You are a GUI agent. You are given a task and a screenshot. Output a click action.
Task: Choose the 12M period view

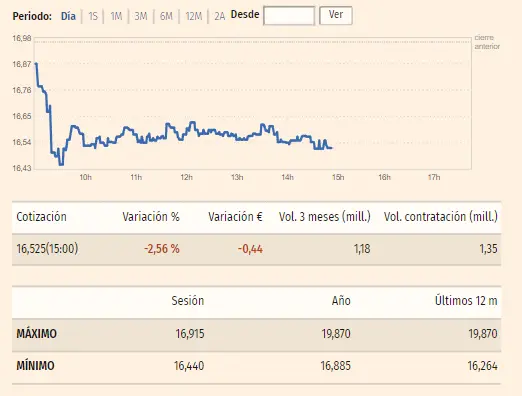click(x=194, y=16)
